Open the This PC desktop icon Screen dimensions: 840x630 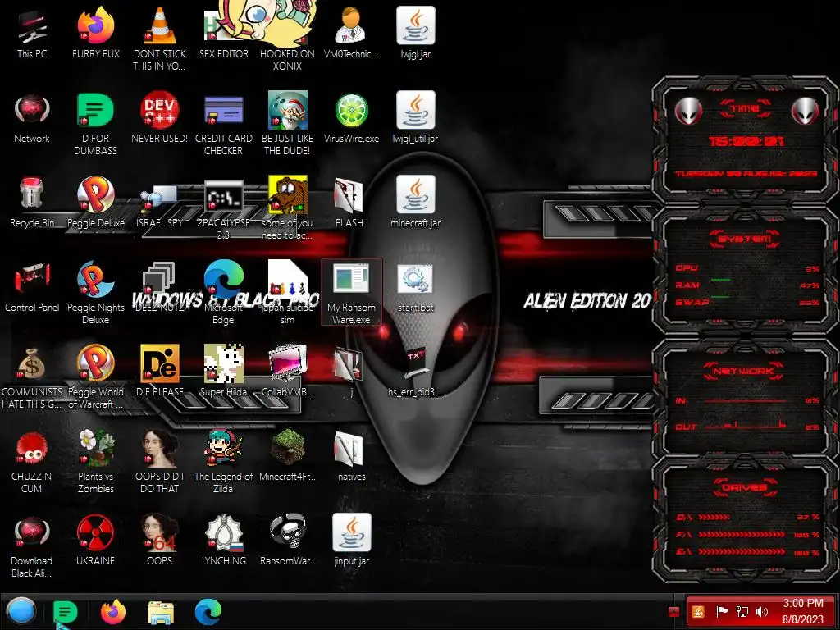click(x=32, y=34)
